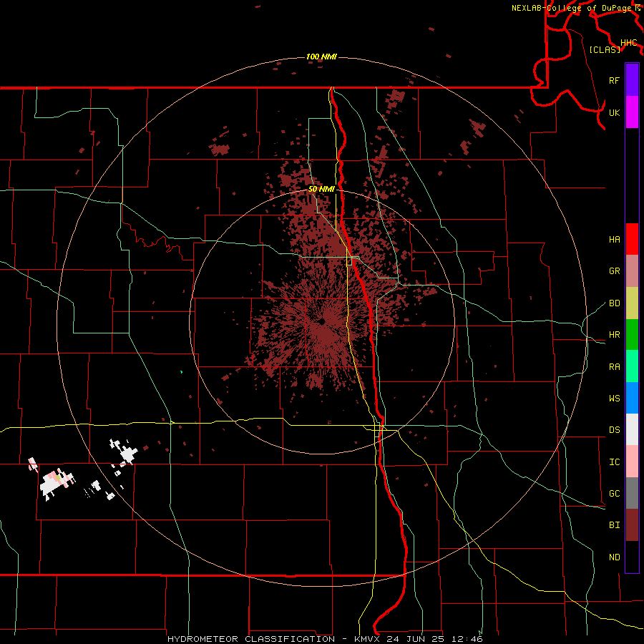Click the WS legend label

(614, 399)
